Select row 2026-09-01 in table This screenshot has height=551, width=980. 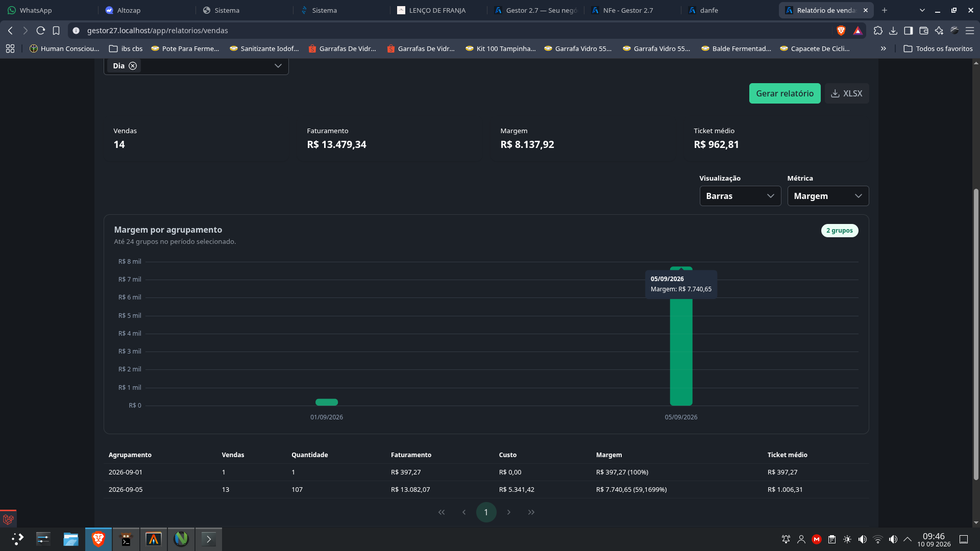pyautogui.click(x=486, y=472)
